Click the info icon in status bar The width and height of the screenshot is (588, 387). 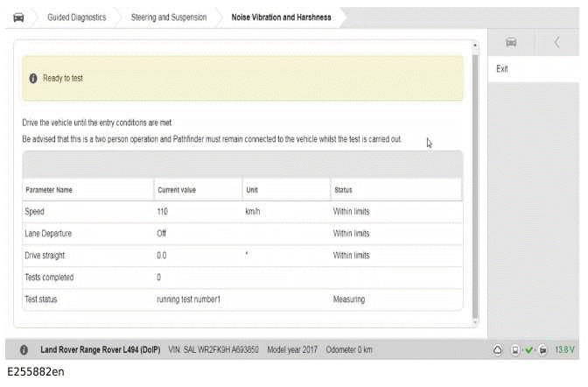[24, 349]
